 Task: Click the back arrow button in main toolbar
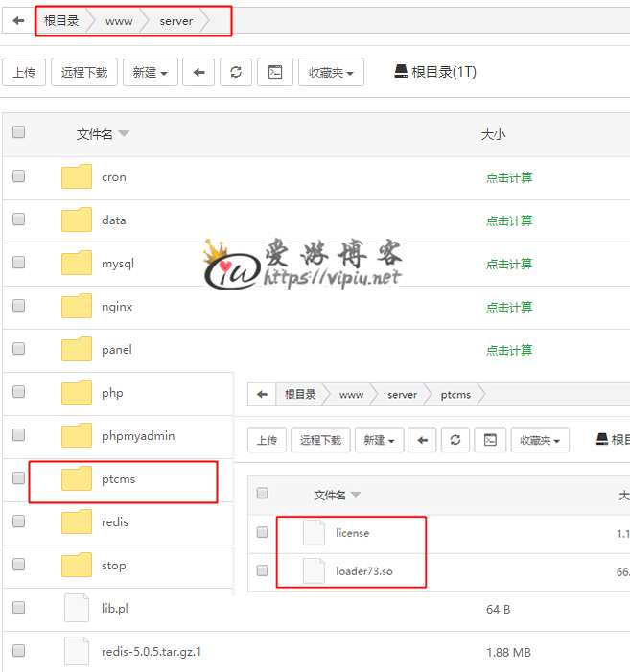tap(198, 72)
